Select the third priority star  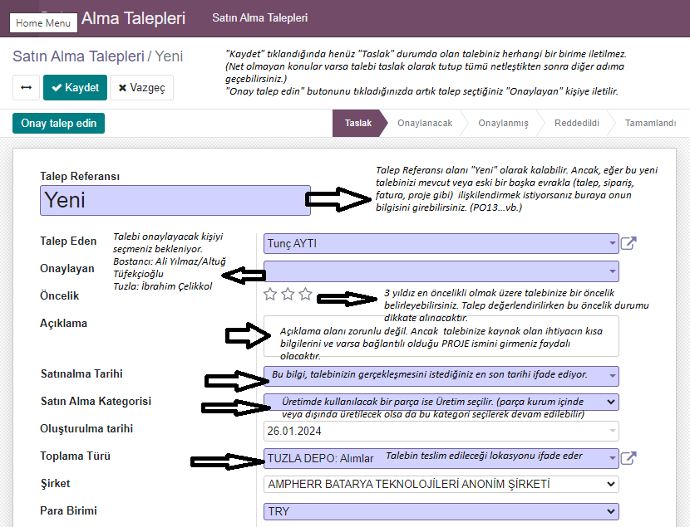(305, 294)
